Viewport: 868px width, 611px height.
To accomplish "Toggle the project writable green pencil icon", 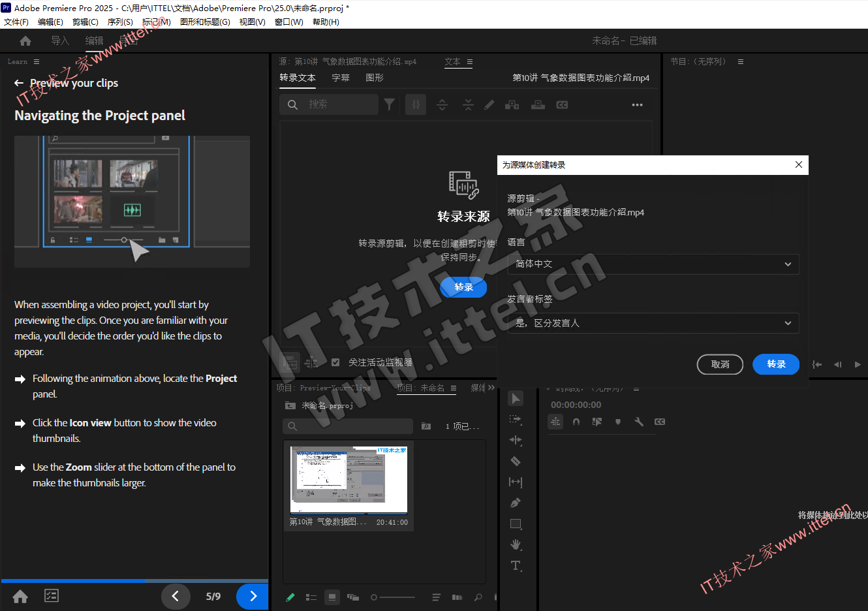I will tap(290, 597).
